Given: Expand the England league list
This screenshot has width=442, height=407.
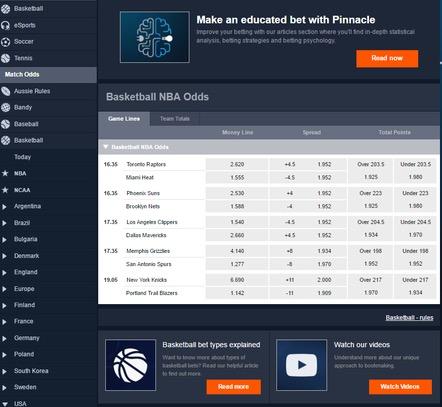Looking at the screenshot, I should tap(4, 273).
